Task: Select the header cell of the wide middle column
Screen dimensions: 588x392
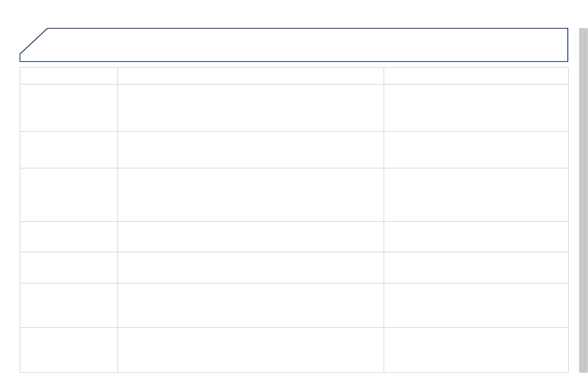Action: (x=250, y=76)
